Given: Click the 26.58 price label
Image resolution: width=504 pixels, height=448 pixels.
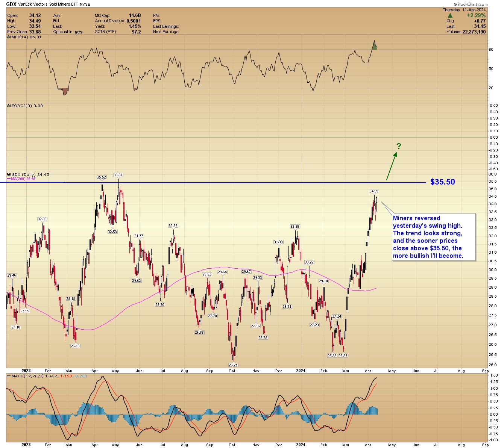Looking at the screenshot, I should tap(263, 338).
